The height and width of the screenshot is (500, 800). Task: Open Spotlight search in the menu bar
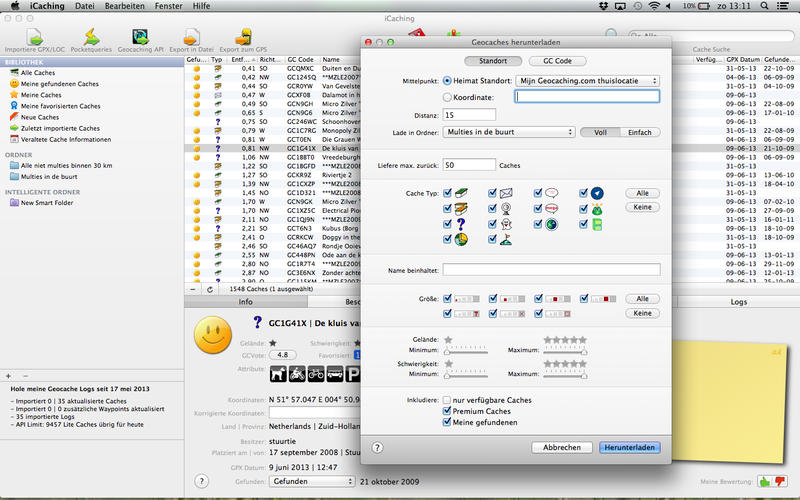764,6
